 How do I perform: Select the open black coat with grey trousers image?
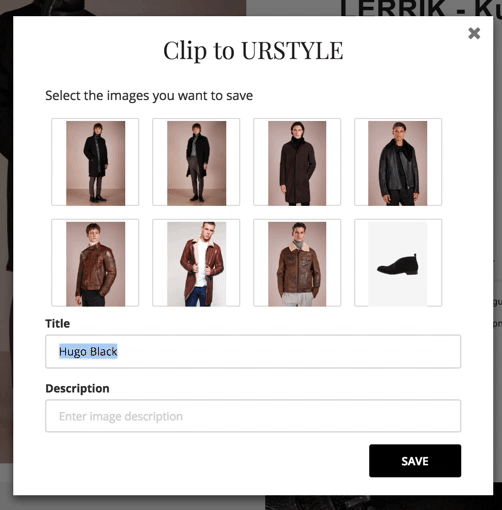[x=196, y=162]
